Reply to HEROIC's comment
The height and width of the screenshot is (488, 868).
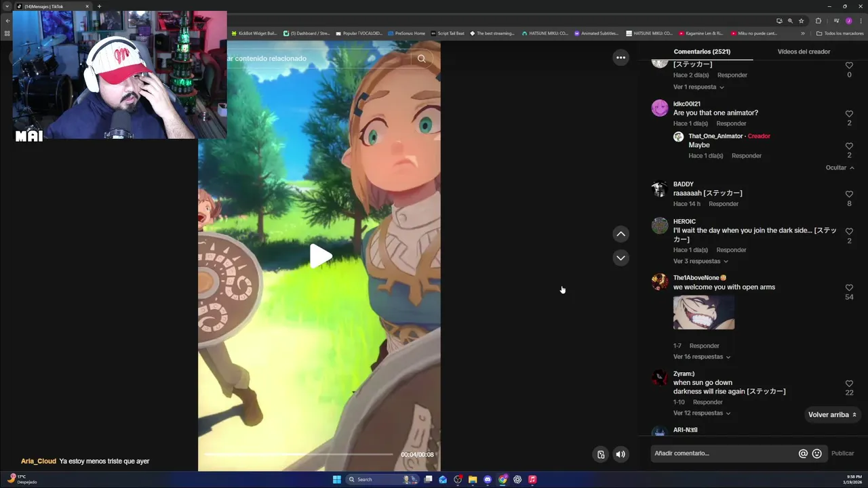(x=731, y=250)
